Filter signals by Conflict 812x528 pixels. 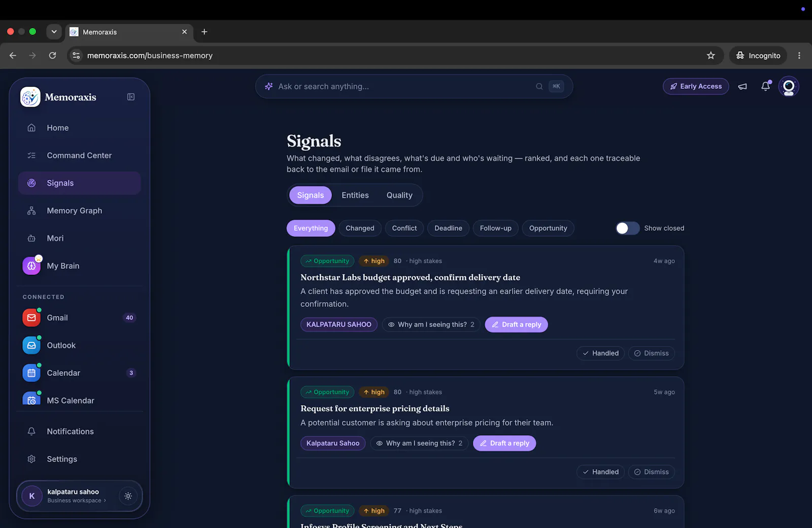[404, 228]
